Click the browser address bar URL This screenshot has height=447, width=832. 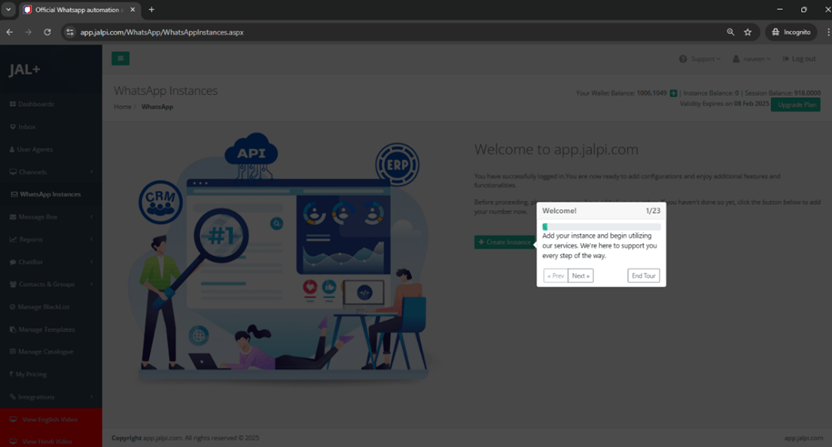pos(162,32)
